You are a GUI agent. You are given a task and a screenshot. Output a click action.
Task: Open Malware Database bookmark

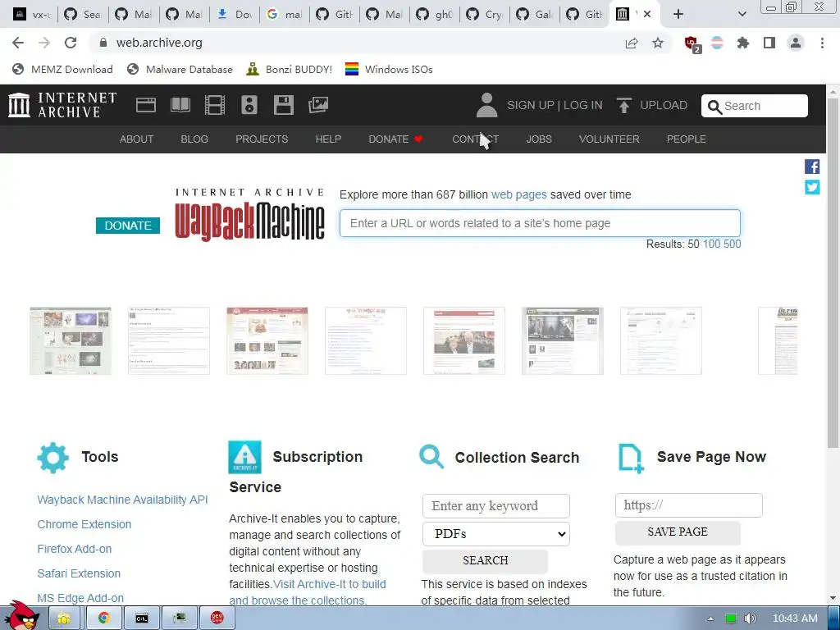pos(180,69)
